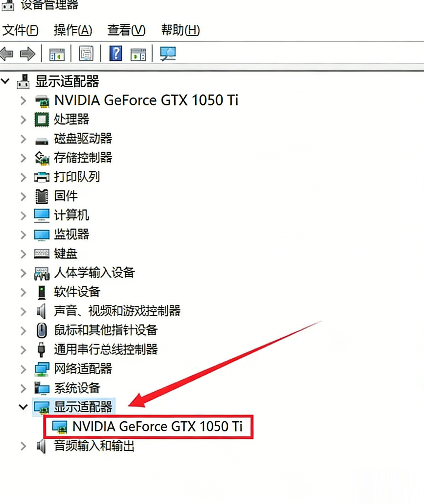Click the scan for hardware changes icon
The width and height of the screenshot is (424, 504).
(x=168, y=54)
